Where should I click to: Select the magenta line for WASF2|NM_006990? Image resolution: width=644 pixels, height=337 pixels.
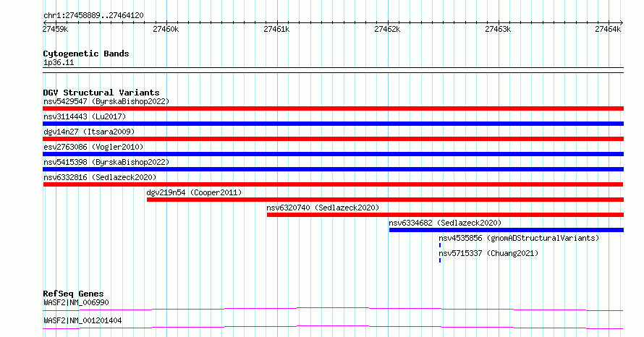[x=333, y=309]
